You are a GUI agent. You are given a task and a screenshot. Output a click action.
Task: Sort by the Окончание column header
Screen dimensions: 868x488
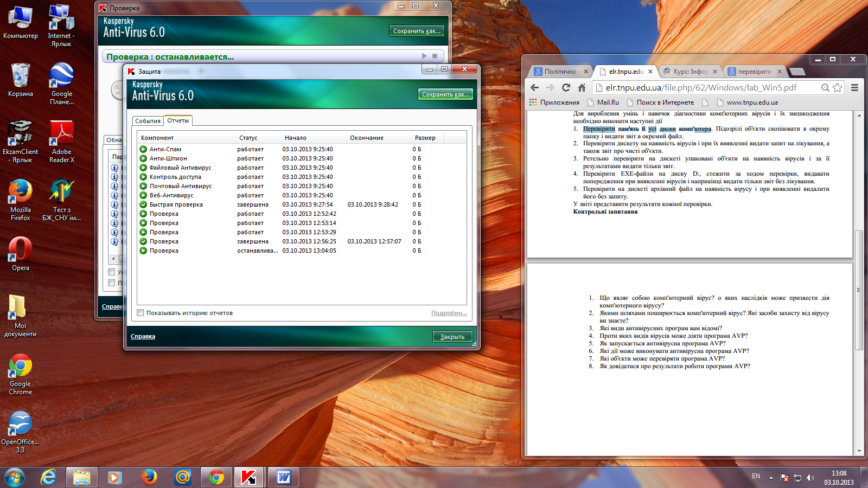(x=378, y=138)
